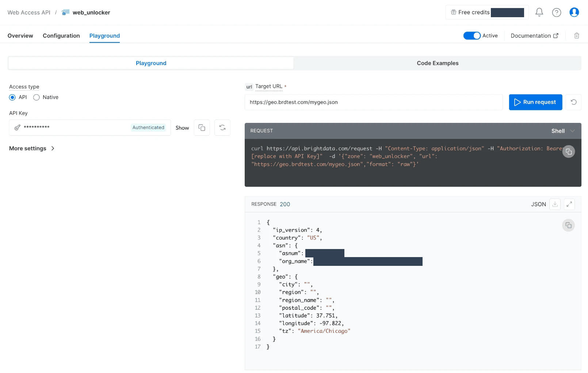Click the "US" country value
The width and height of the screenshot is (588, 373).
[x=313, y=238]
